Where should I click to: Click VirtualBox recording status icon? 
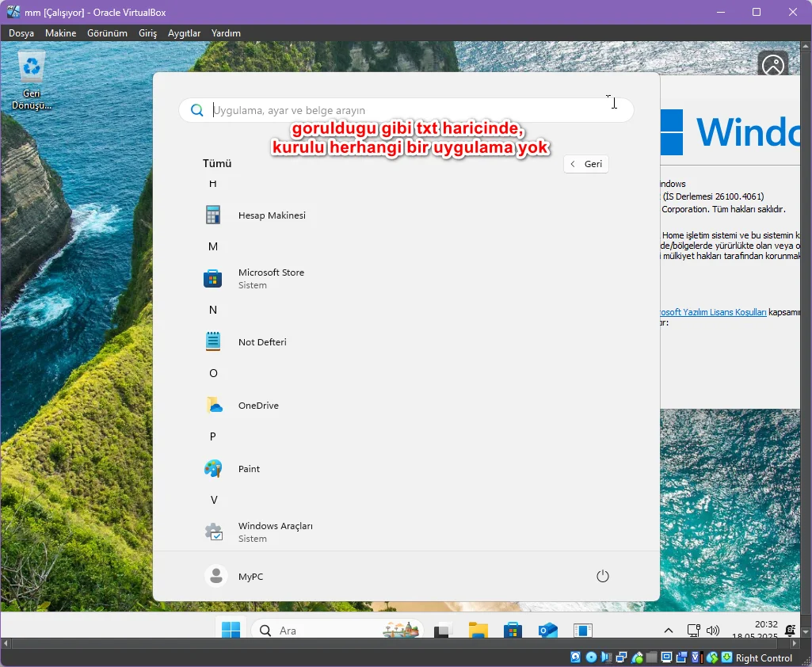pos(681,657)
